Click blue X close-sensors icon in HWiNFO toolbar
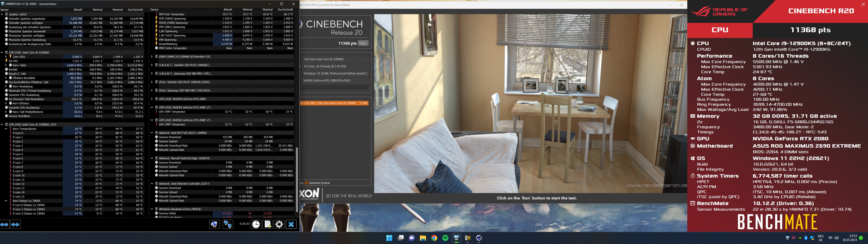The image size is (868, 244). (x=291, y=224)
